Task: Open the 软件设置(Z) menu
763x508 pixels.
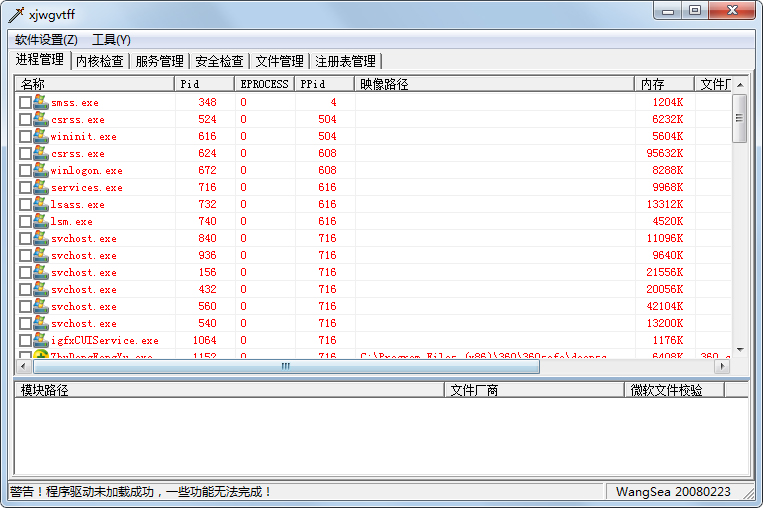Action: pyautogui.click(x=46, y=40)
